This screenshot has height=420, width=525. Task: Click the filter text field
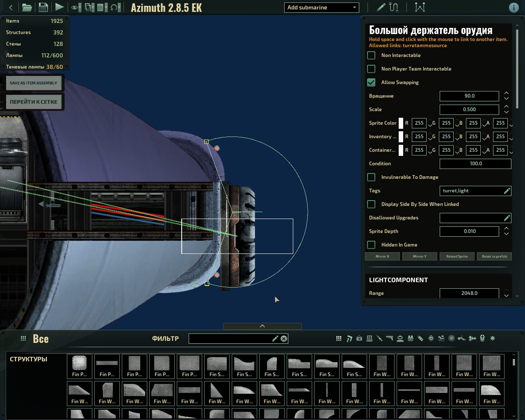click(238, 338)
